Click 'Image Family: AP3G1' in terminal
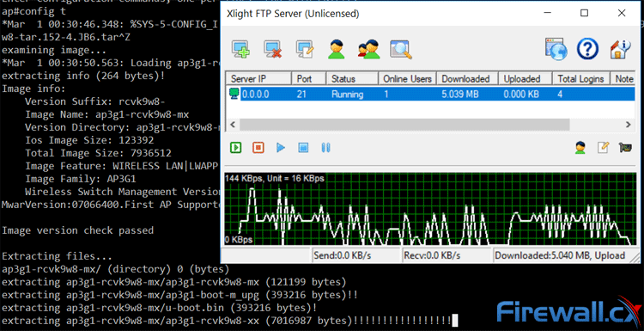The image size is (644, 331). 81,179
